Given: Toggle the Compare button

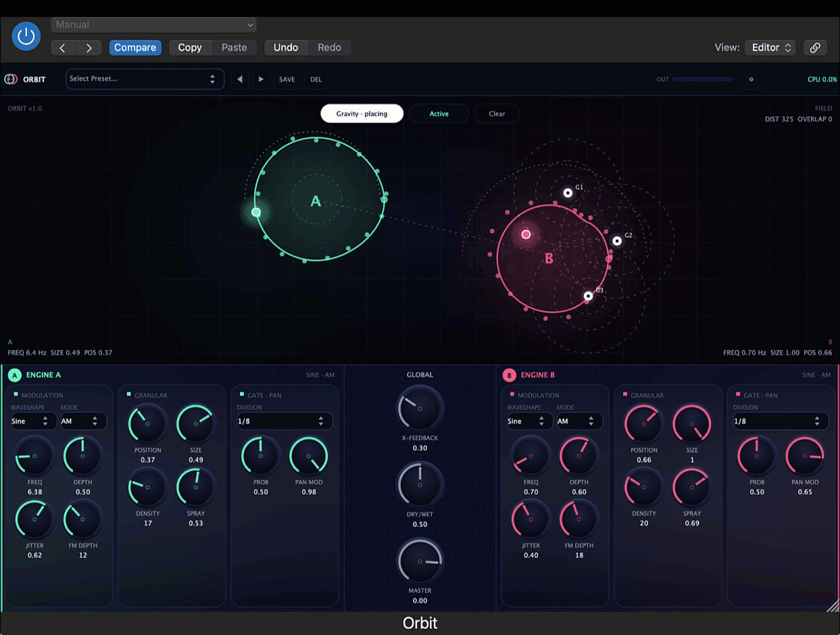Looking at the screenshot, I should coord(135,47).
